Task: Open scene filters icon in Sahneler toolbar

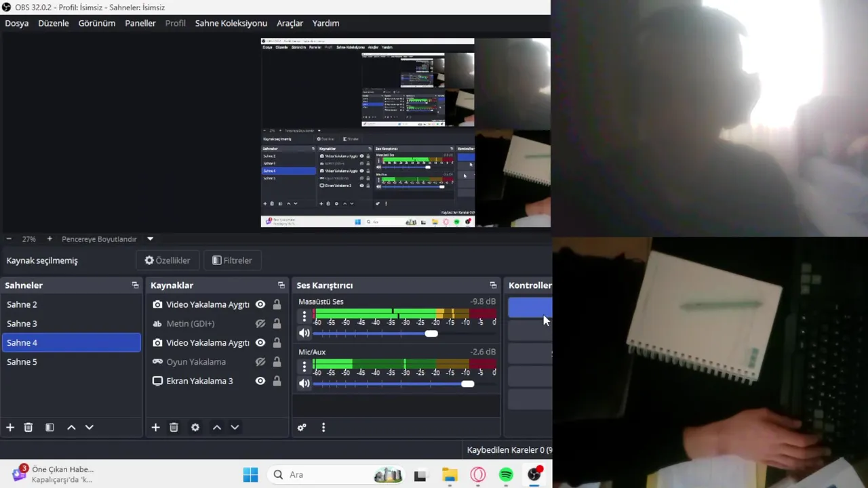Action: click(x=50, y=428)
